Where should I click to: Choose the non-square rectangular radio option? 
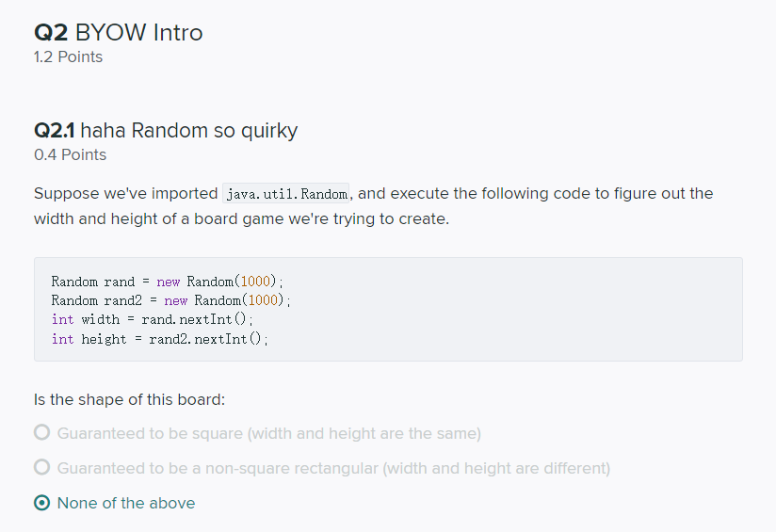coord(41,468)
